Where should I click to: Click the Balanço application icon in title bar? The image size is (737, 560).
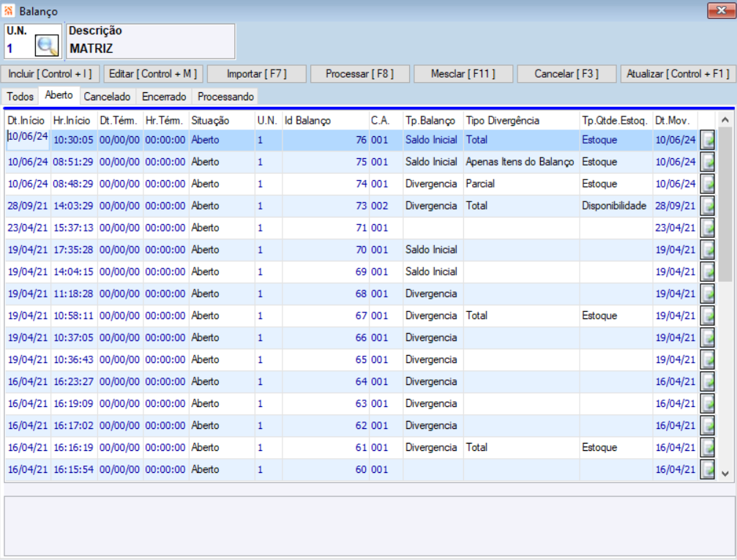(9, 11)
